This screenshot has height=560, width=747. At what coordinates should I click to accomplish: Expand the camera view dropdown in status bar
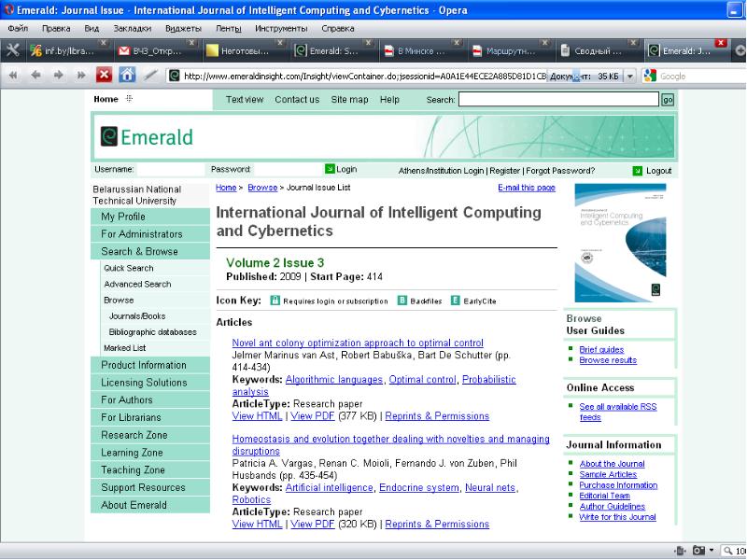[x=712, y=551]
